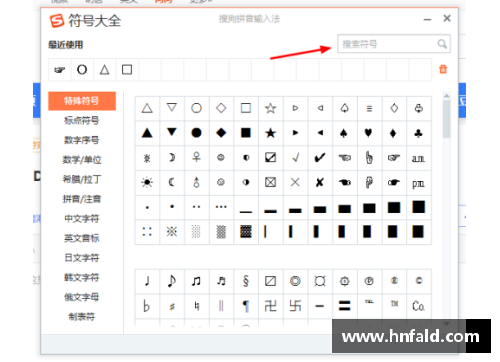Pick the reference mark ※ symbol
The height and width of the screenshot is (362, 500).
[172, 232]
